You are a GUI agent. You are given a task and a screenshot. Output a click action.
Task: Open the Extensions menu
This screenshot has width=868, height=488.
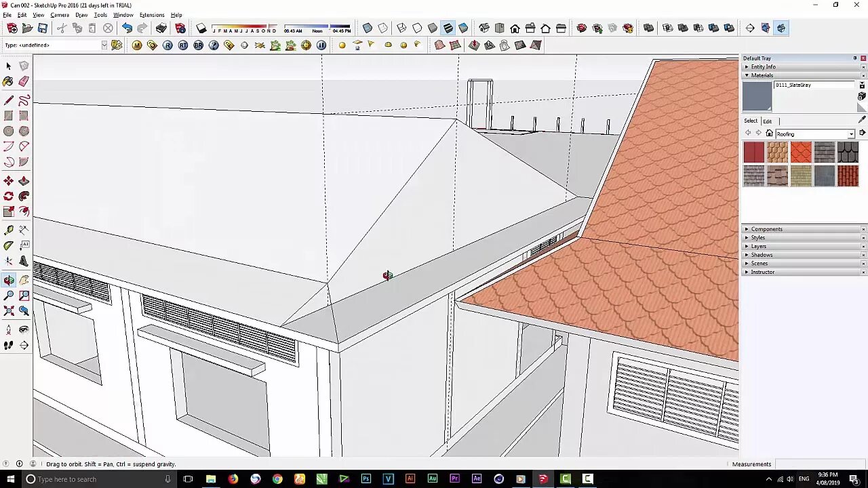tap(152, 15)
